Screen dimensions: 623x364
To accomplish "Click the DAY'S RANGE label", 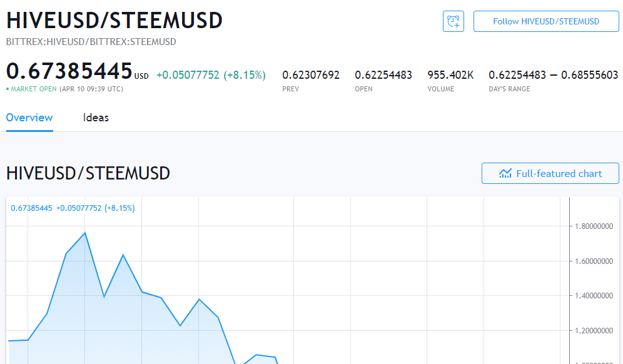I will pos(509,89).
